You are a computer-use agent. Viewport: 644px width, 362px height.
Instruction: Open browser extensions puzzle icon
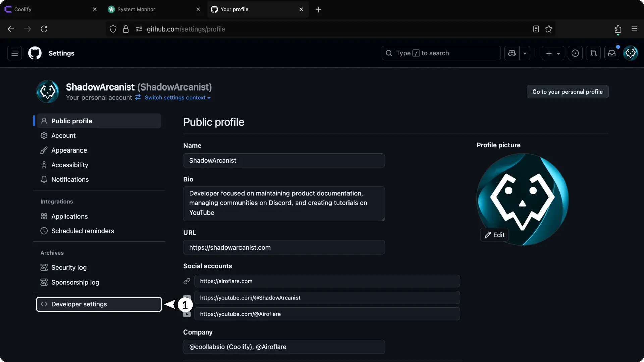coord(618,29)
